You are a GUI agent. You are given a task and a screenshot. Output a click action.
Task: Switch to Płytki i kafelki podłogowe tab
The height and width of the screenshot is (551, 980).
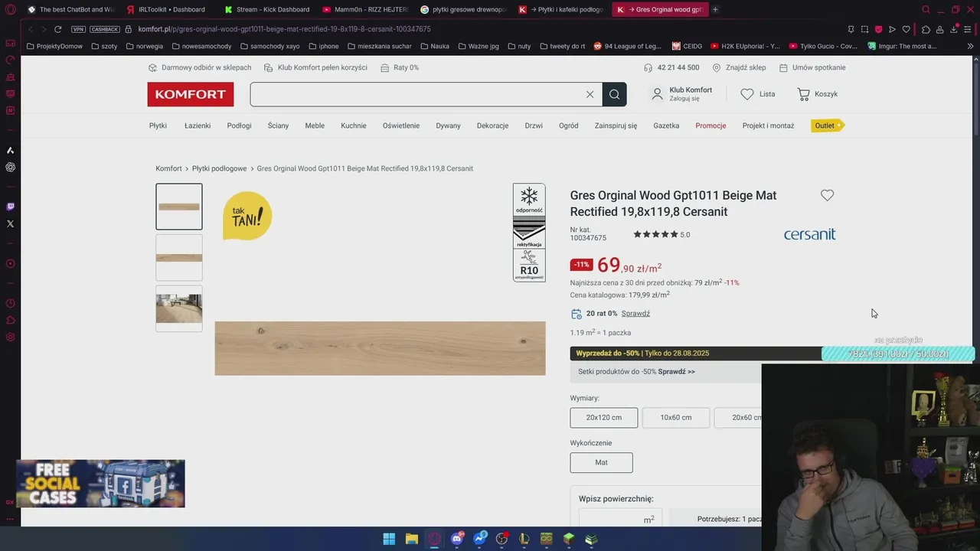[x=561, y=9]
